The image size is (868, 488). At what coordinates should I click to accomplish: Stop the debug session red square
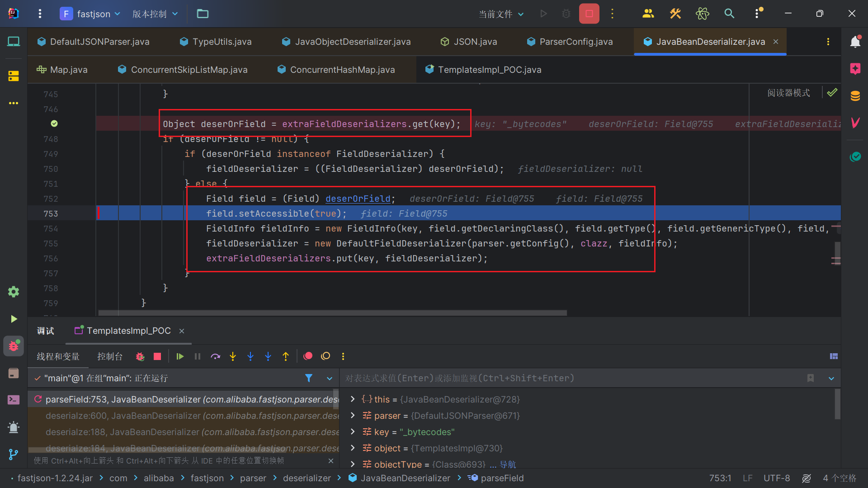point(157,356)
